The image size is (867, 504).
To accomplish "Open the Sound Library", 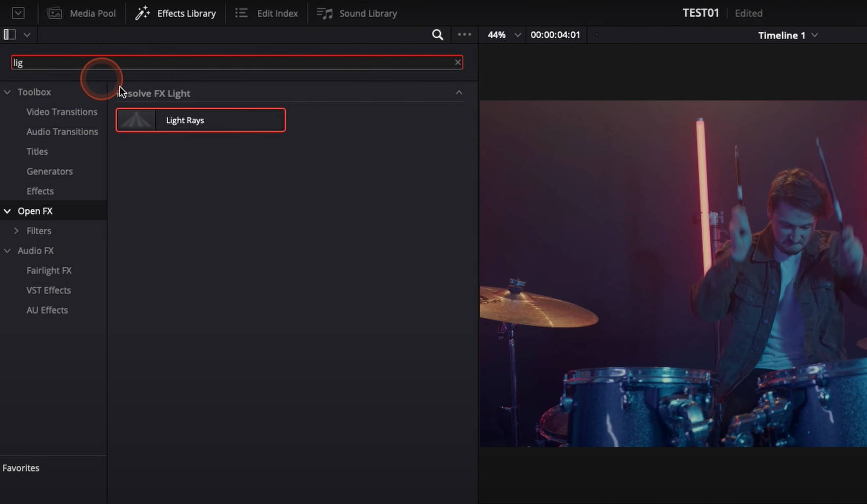I will tap(357, 13).
